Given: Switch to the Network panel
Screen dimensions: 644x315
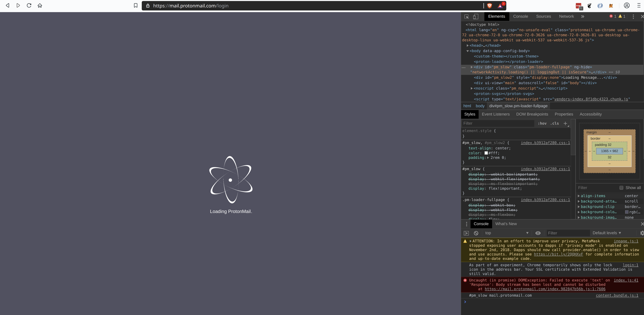Looking at the screenshot, I should click(x=566, y=17).
